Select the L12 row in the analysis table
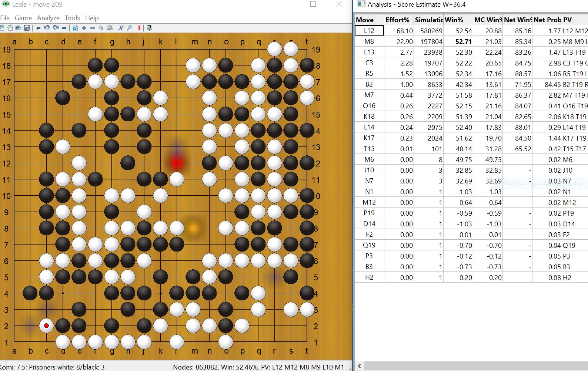Screen dimensions: 588x371 pos(471,31)
